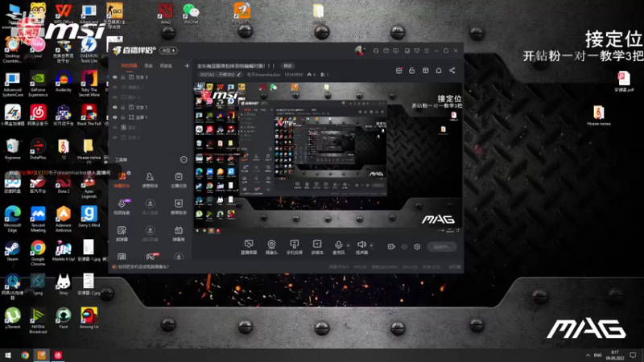This screenshot has height=362, width=644.
Task: Switch to the third scene tab
Action: pyautogui.click(x=166, y=66)
